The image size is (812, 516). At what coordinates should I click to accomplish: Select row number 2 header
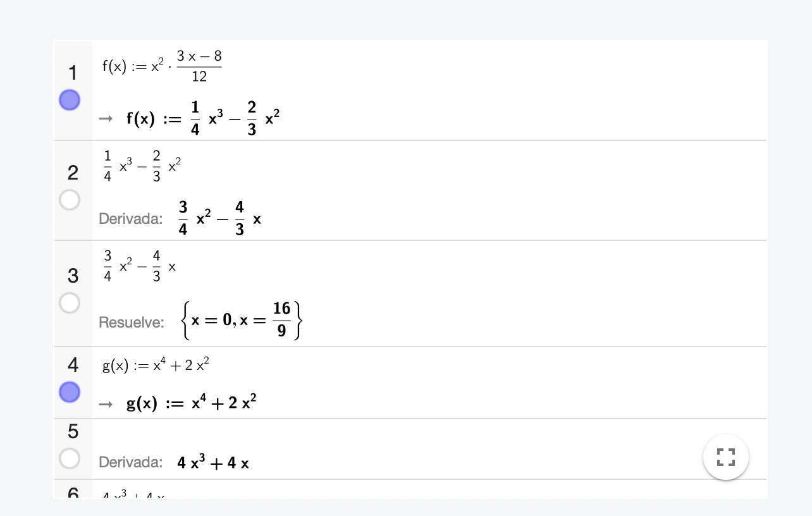73,172
